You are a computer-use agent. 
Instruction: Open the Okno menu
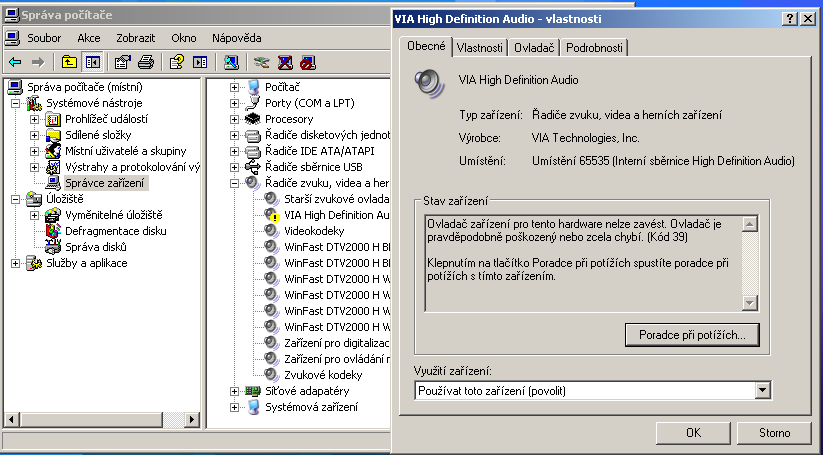184,38
